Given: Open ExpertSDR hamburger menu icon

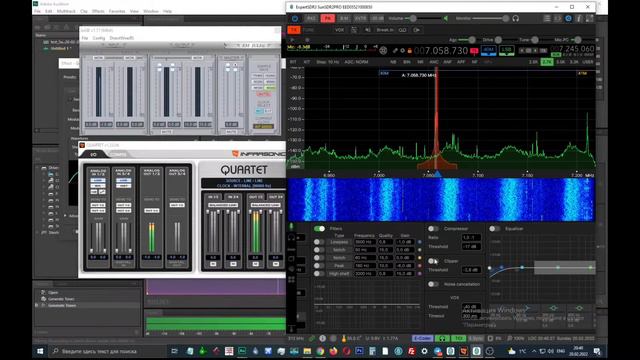Looking at the screenshot, I should [x=547, y=18].
